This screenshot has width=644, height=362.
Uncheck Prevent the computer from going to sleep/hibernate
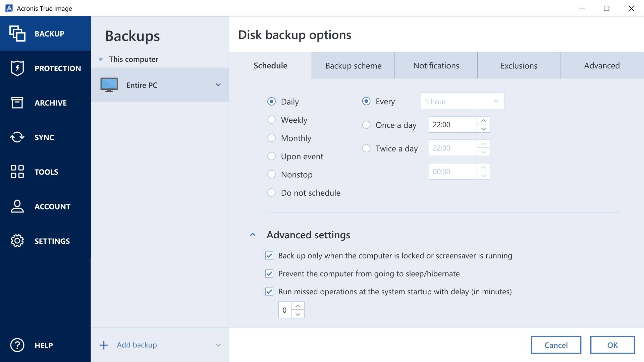coord(269,274)
